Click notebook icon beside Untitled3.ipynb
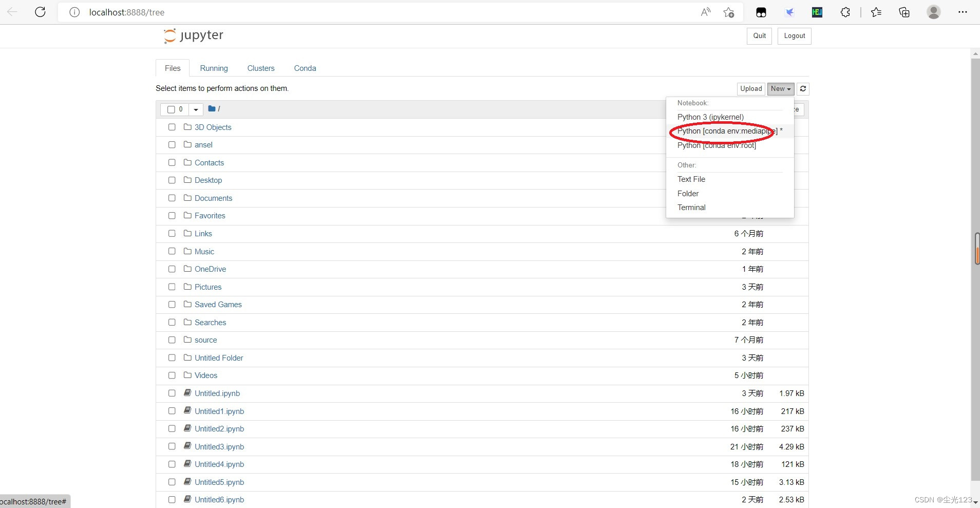The image size is (980, 508). (x=187, y=446)
